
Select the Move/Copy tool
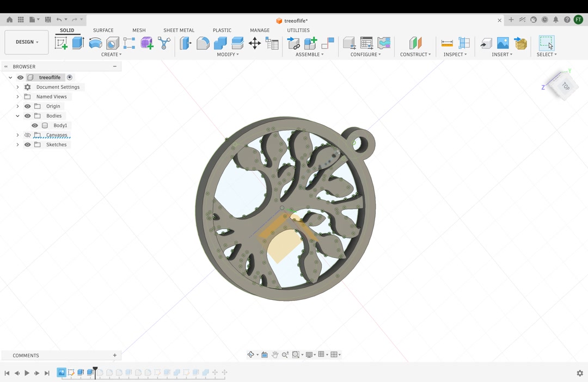coord(255,43)
